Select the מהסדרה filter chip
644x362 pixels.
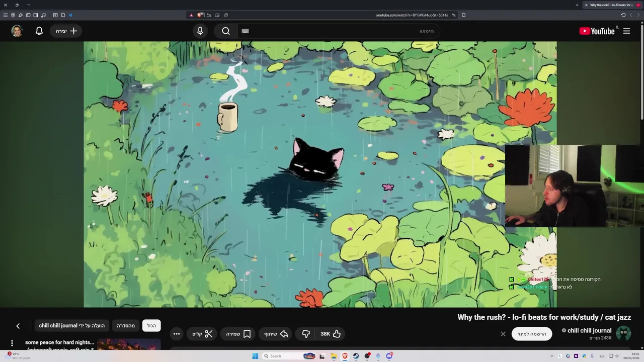point(126,326)
